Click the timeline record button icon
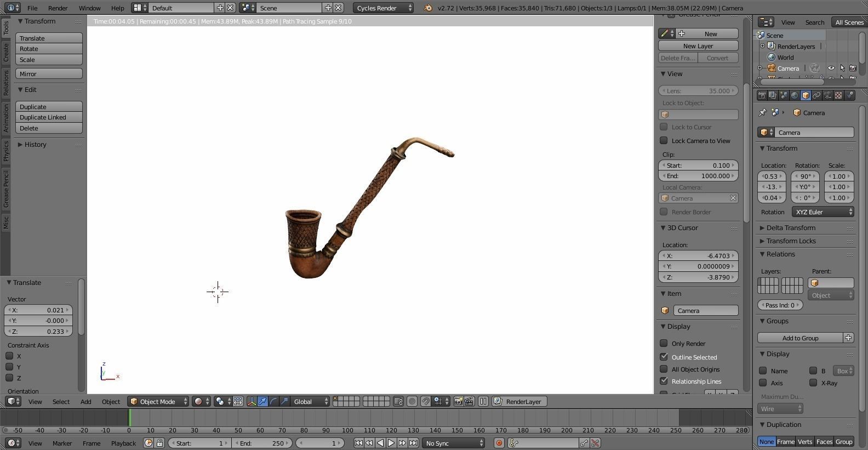 point(499,443)
